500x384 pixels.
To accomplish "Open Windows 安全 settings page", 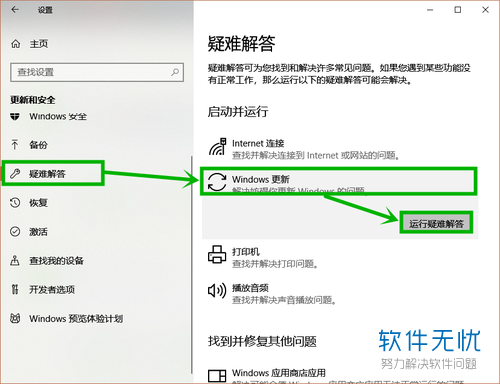I will (x=58, y=117).
